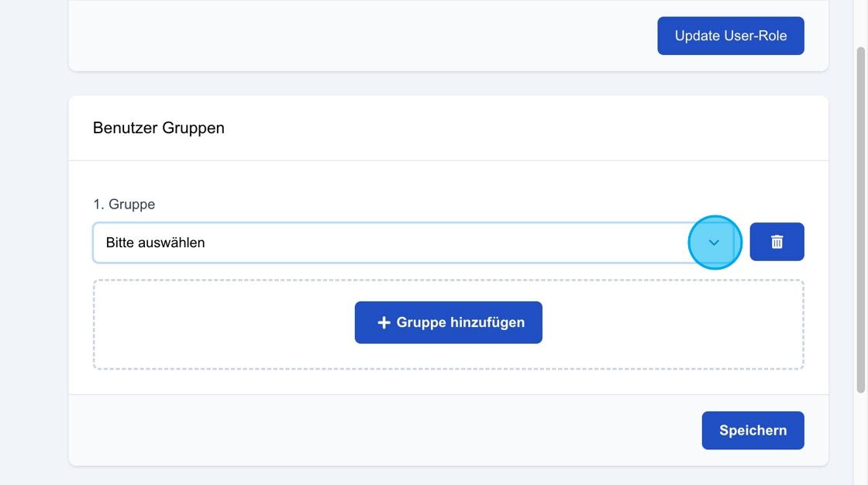Delete the 1. Gruppe entry via trash icon
This screenshot has height=485, width=868.
[x=777, y=242]
